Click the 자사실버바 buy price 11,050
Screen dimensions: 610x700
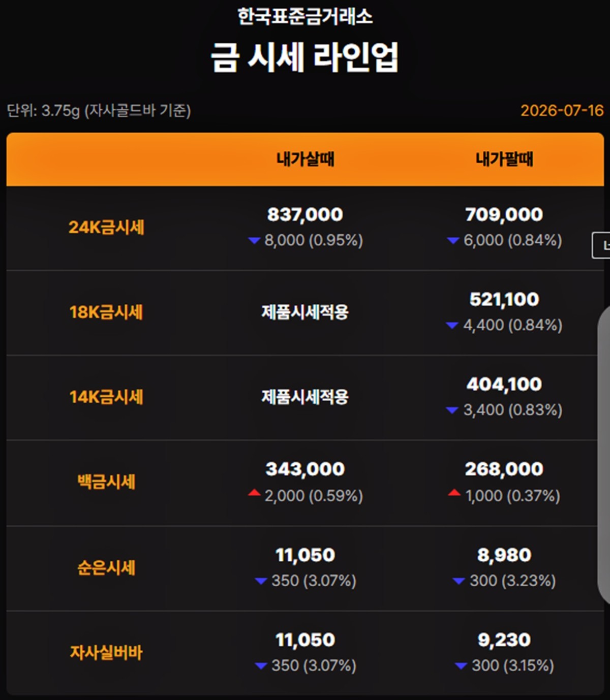coord(305,640)
